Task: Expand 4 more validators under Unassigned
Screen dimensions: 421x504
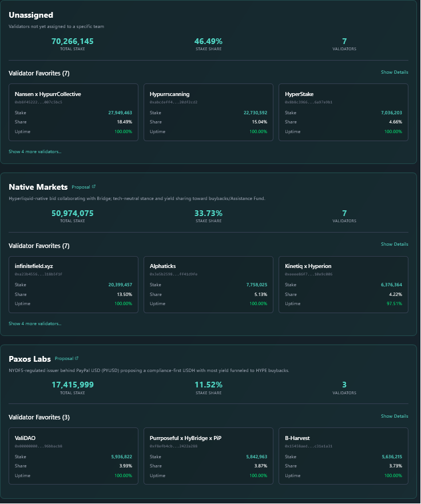Action: coord(35,151)
